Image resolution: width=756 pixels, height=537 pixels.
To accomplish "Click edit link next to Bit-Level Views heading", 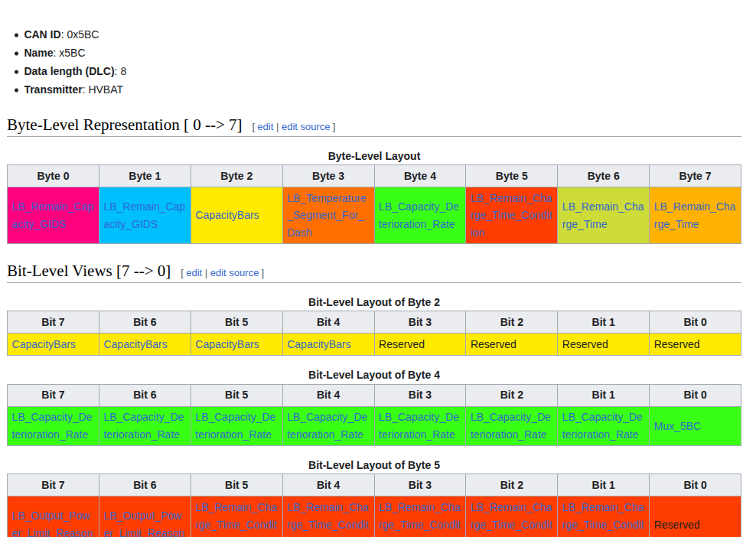I will click(194, 273).
